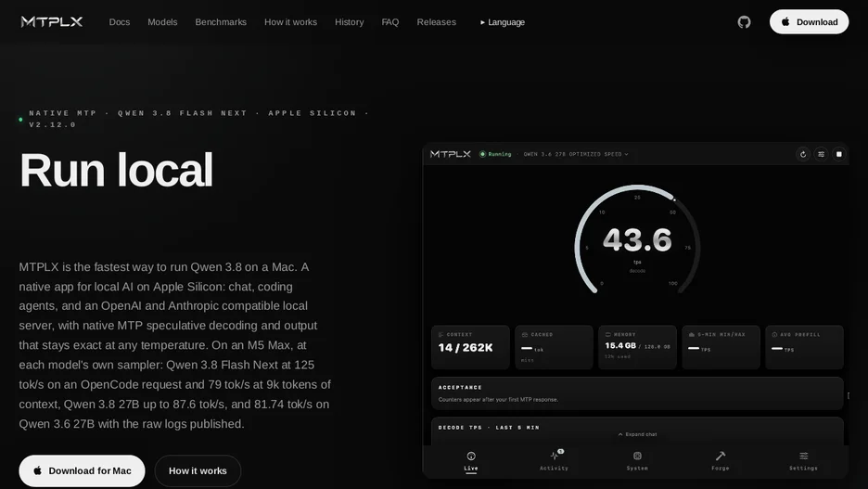Expand the Language disclosure menu
Image resolution: width=868 pixels, height=489 pixels.
point(503,22)
